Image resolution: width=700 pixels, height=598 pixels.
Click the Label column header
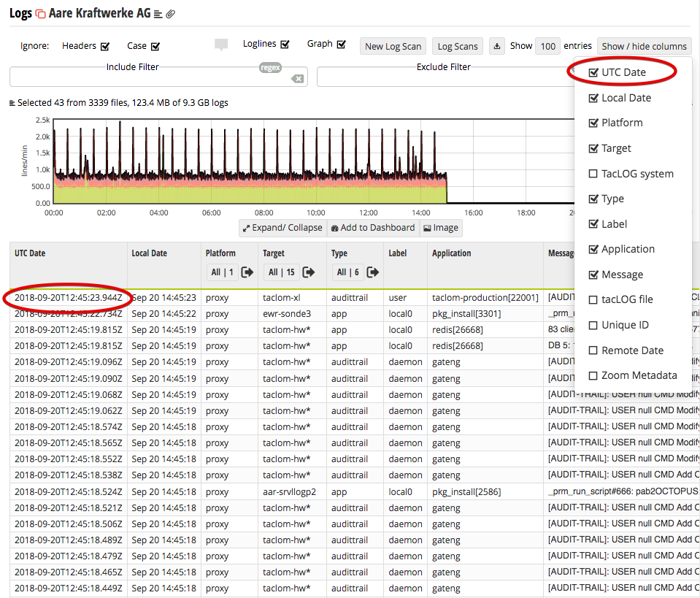tap(397, 253)
